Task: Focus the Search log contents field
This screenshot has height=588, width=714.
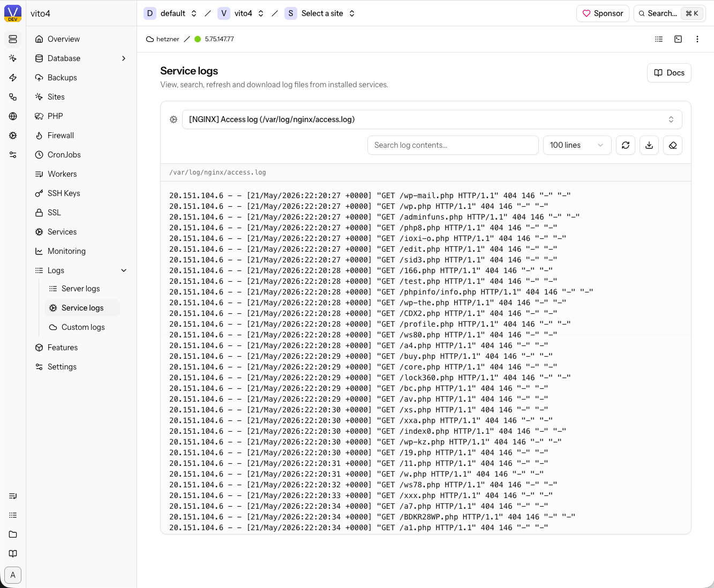Action: point(453,145)
